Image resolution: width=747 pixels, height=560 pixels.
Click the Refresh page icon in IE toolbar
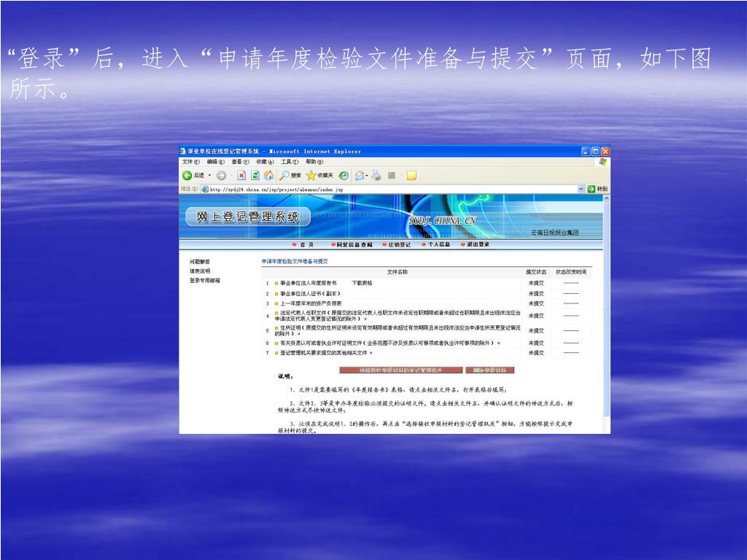tap(255, 176)
